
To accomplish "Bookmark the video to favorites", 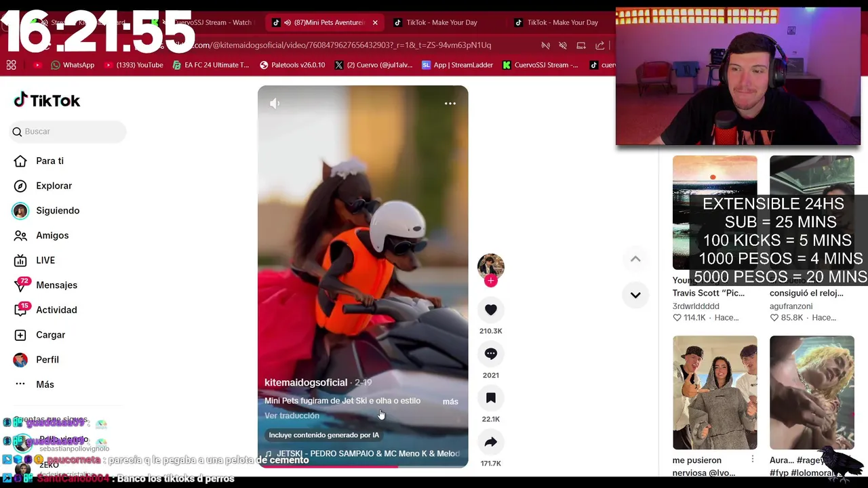I will coord(491,398).
